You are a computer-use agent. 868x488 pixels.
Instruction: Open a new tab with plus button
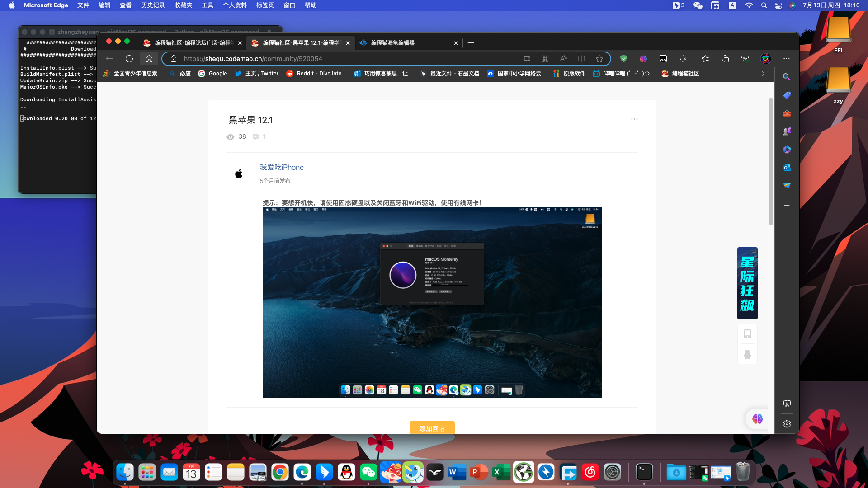pyautogui.click(x=471, y=43)
